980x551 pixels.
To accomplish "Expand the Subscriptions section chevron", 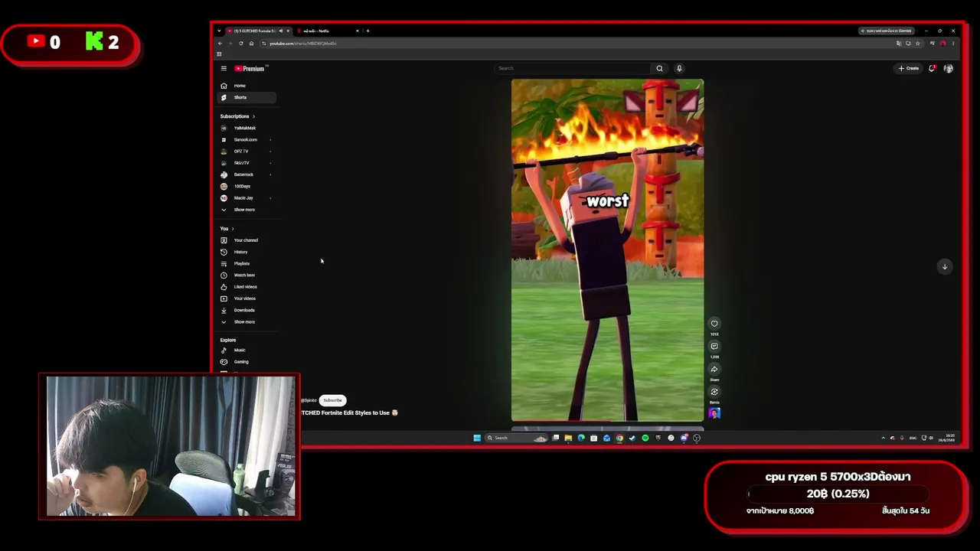I will point(253,116).
